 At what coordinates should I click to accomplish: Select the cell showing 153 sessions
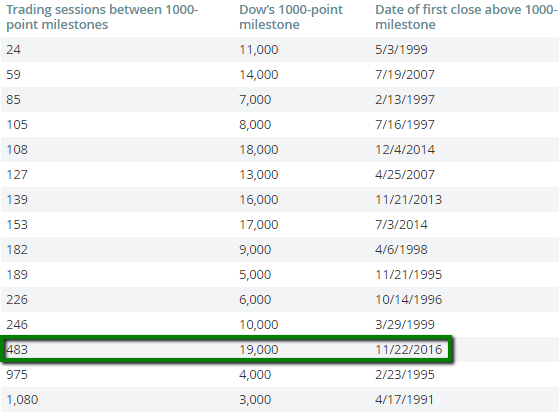pos(17,224)
